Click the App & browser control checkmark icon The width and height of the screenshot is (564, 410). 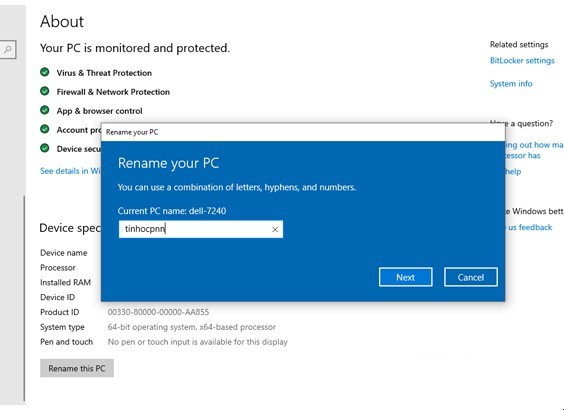coord(45,110)
